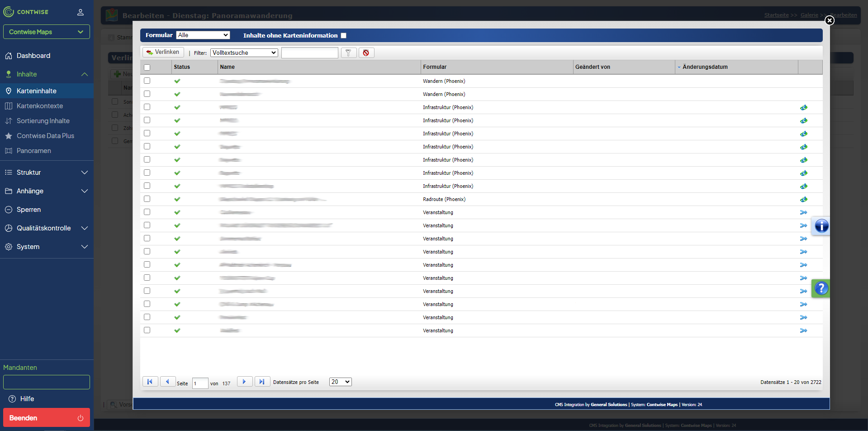Click the filter funnel icon button

348,53
